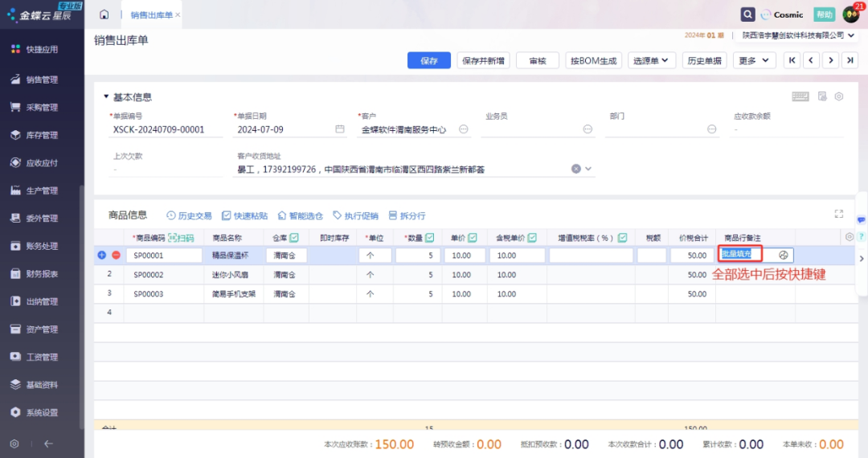The width and height of the screenshot is (868, 458).
Task: Click the keyboard icon in 基本信息 panel
Action: (800, 96)
